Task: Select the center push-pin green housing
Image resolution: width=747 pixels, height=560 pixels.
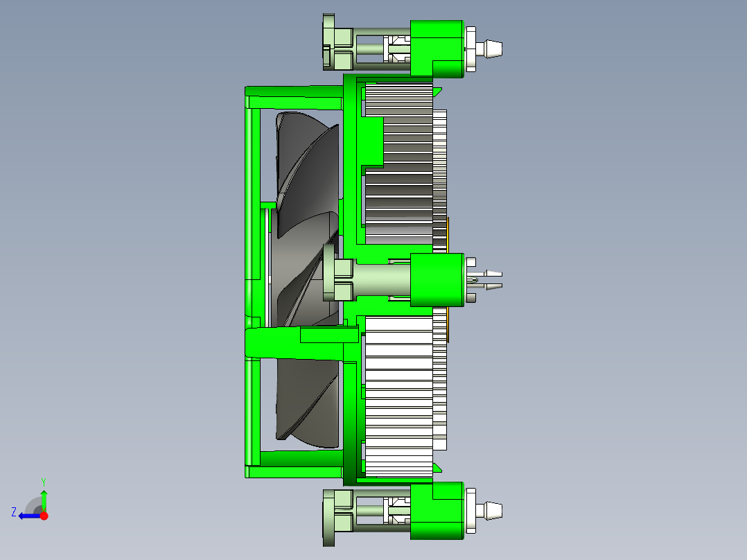Action: (437, 280)
